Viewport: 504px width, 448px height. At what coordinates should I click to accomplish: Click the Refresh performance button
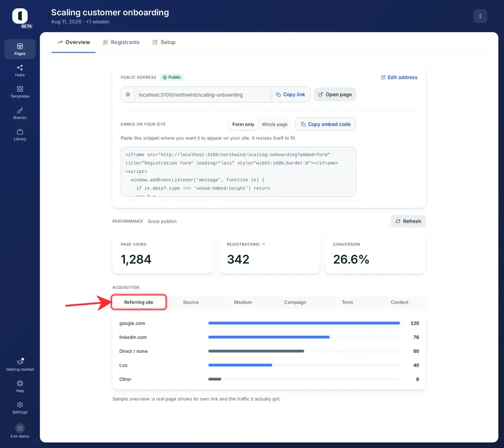pyautogui.click(x=408, y=221)
